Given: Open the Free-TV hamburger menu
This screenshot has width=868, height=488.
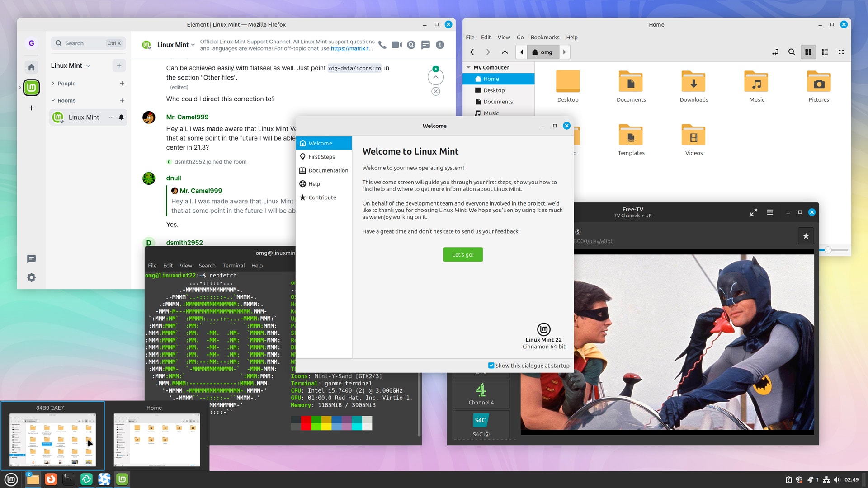Looking at the screenshot, I should point(770,212).
